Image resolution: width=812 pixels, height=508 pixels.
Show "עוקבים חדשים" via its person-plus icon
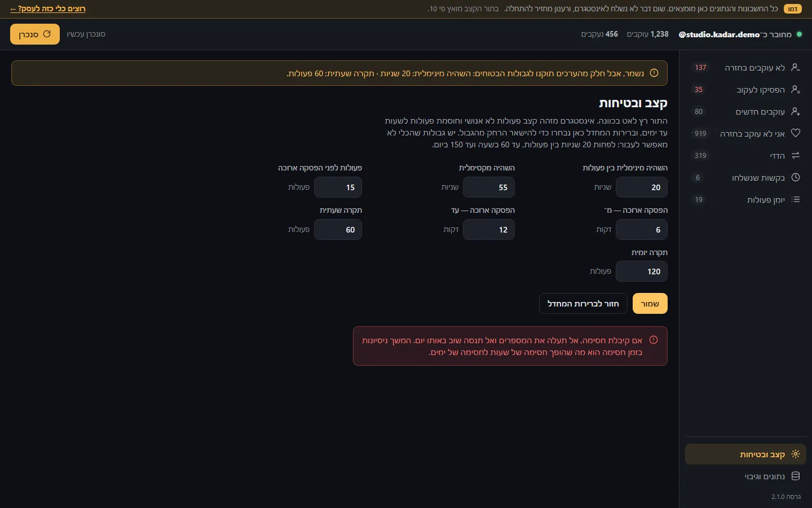[796, 111]
